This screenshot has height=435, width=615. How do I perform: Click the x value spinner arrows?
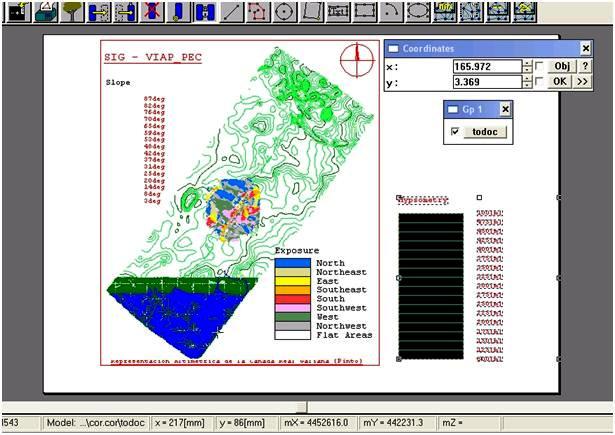(527, 67)
